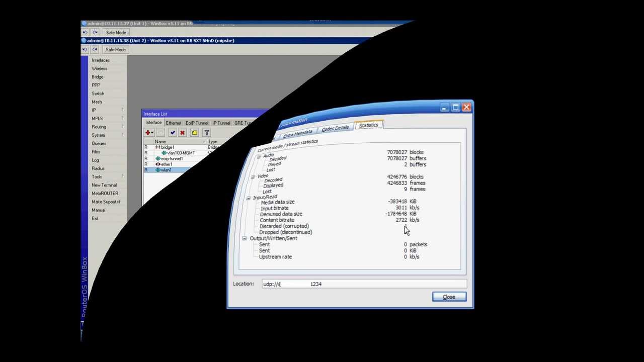
Task: Open the MPLS submenu in sidebar
Action: point(107,119)
